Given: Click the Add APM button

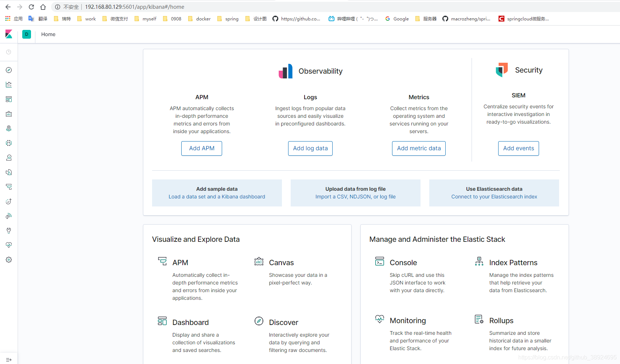Looking at the screenshot, I should point(202,148).
